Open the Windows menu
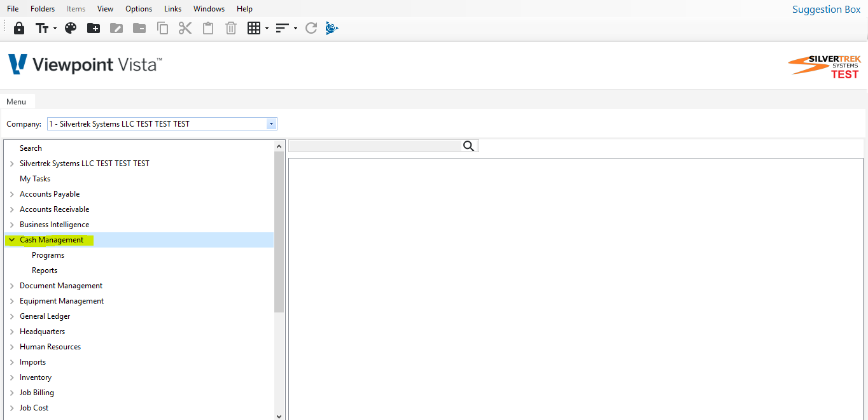This screenshot has width=868, height=420. [x=209, y=9]
